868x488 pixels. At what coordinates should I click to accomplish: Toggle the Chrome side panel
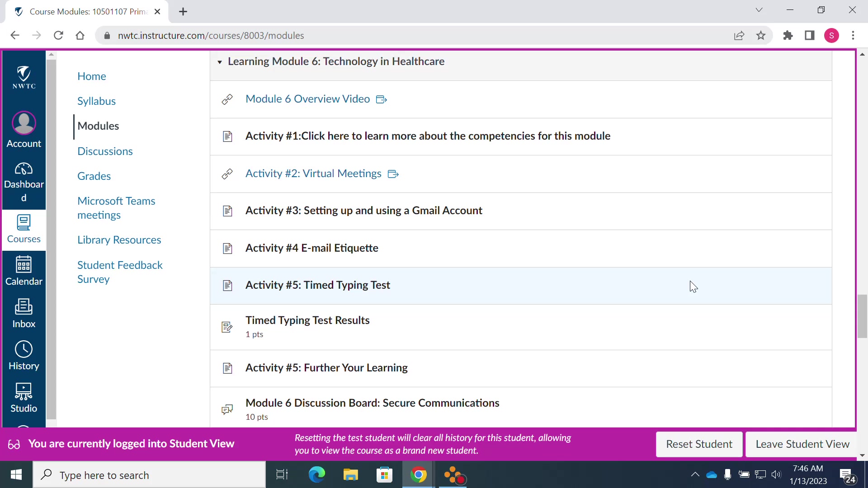[x=810, y=35]
